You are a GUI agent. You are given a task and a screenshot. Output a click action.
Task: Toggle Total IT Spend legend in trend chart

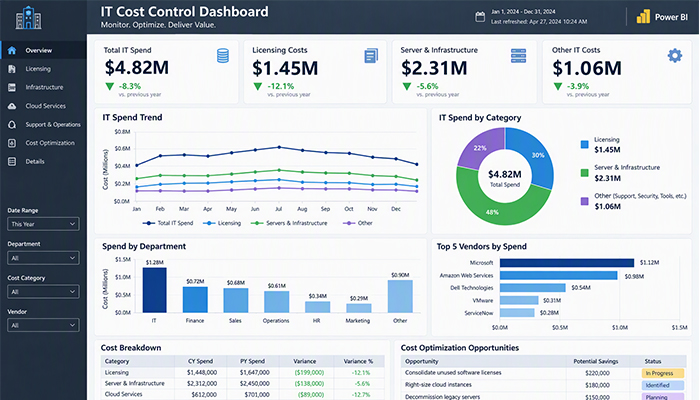coord(168,223)
